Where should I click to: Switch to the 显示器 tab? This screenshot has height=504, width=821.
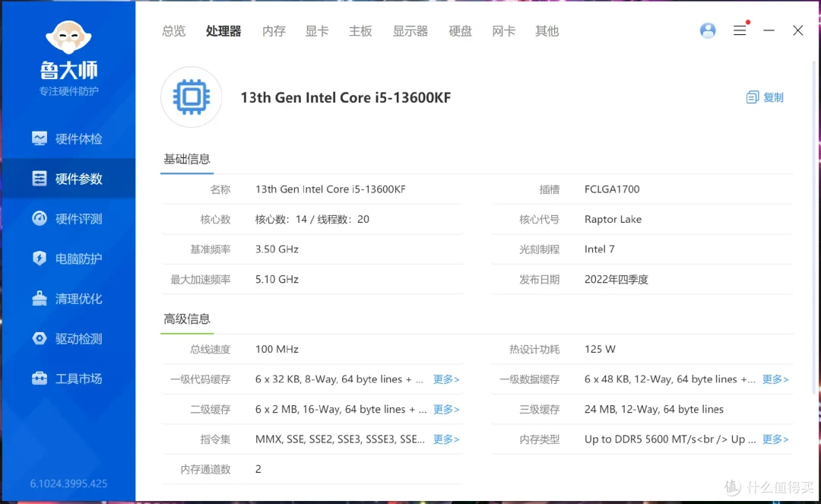point(410,31)
